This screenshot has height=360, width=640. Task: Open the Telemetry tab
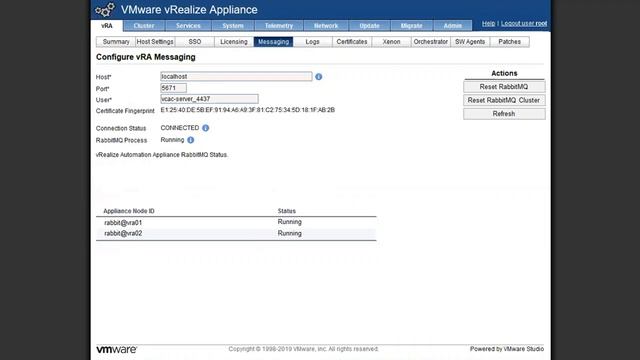tap(279, 26)
